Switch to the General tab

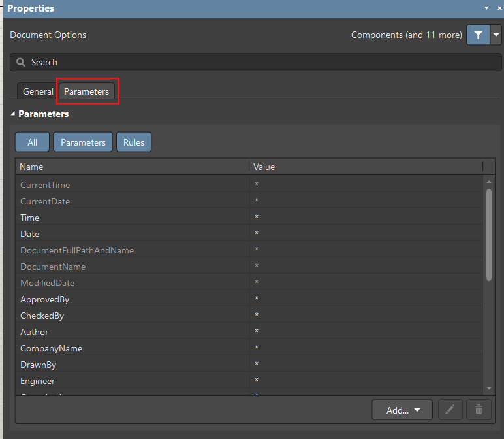coord(38,91)
